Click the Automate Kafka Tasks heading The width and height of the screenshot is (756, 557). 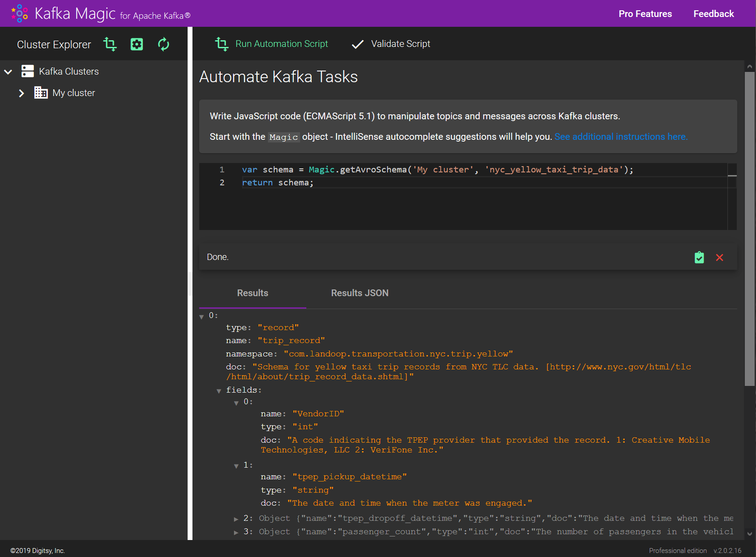point(278,77)
